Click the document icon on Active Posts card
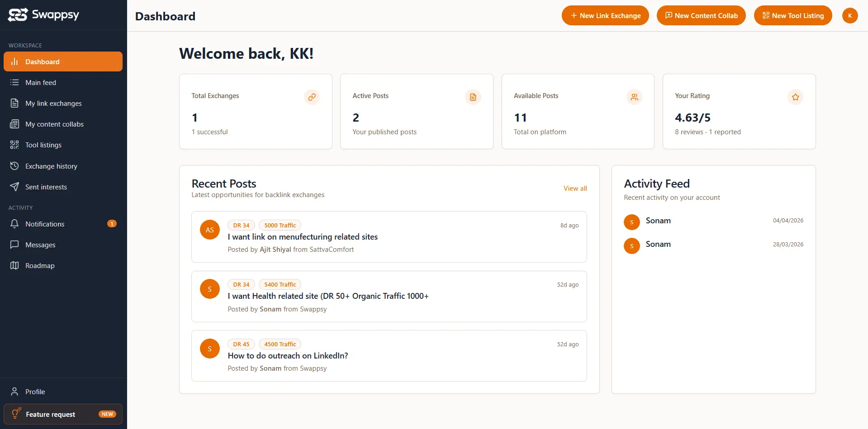 pyautogui.click(x=473, y=97)
